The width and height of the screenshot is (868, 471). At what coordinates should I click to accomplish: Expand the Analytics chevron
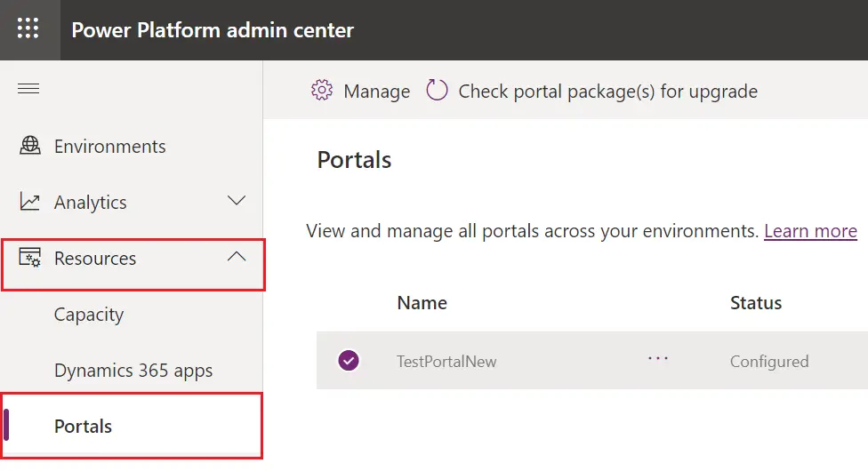click(x=237, y=201)
